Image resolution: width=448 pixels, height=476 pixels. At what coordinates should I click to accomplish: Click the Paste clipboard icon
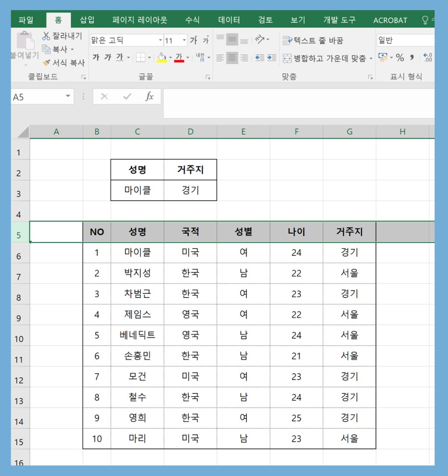[x=25, y=40]
